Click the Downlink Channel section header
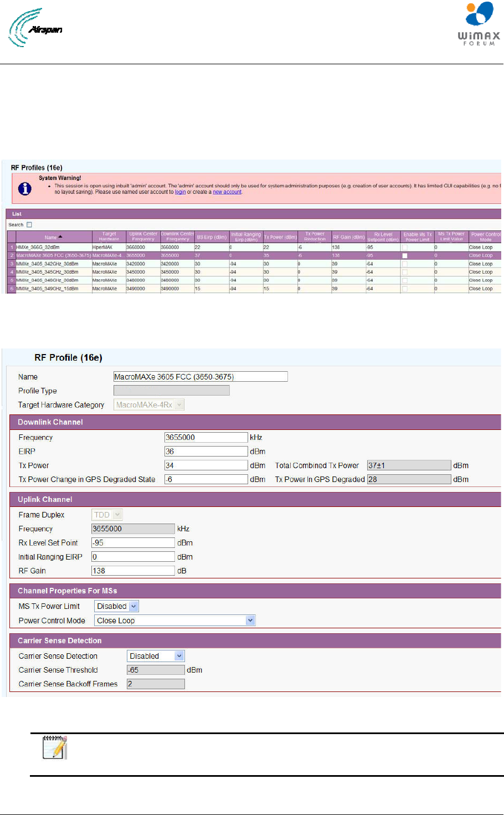Viewport: 504px width, 815px height. 255,422
